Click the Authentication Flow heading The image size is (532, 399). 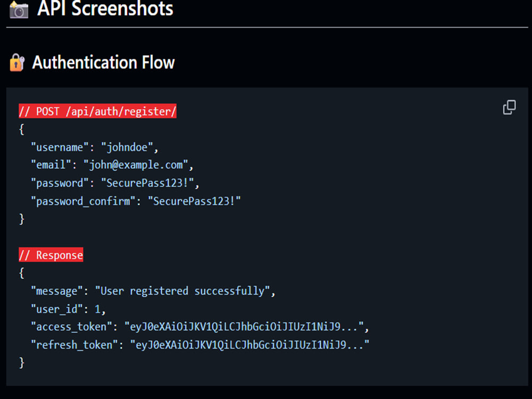[104, 62]
